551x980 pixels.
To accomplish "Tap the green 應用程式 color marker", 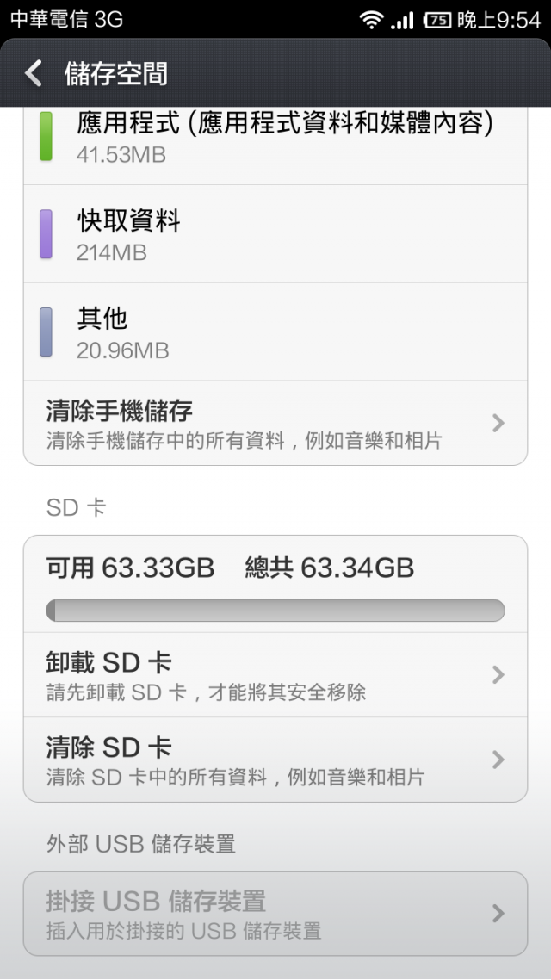I will (x=46, y=136).
